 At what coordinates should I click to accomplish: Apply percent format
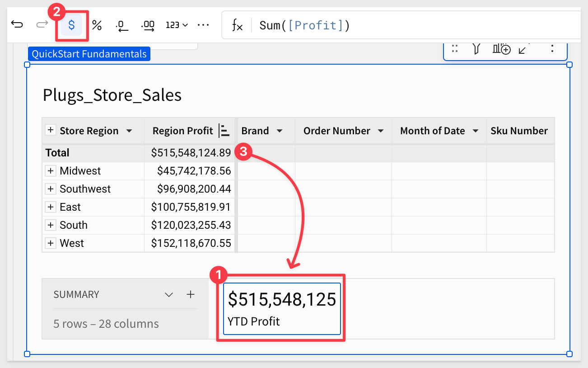(97, 25)
